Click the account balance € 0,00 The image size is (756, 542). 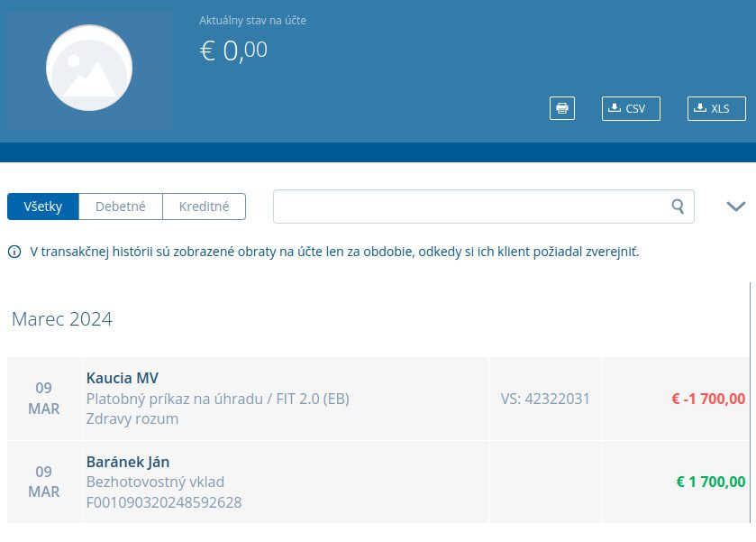click(x=233, y=51)
